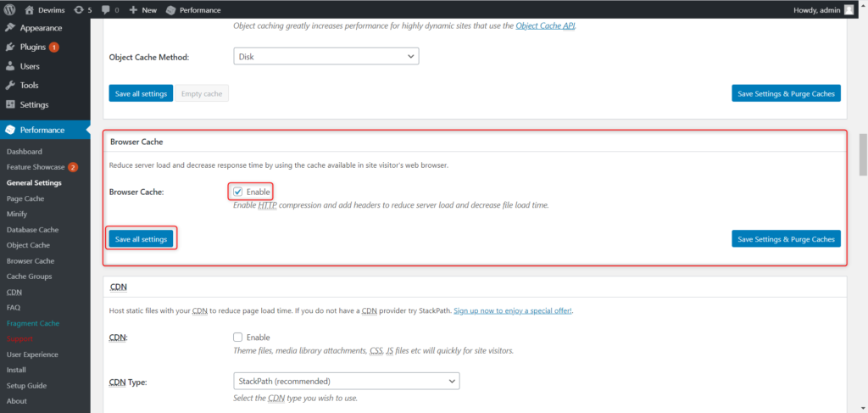The width and height of the screenshot is (868, 413).
Task: Uncheck the Browser Cache Enable checkbox
Action: point(238,192)
